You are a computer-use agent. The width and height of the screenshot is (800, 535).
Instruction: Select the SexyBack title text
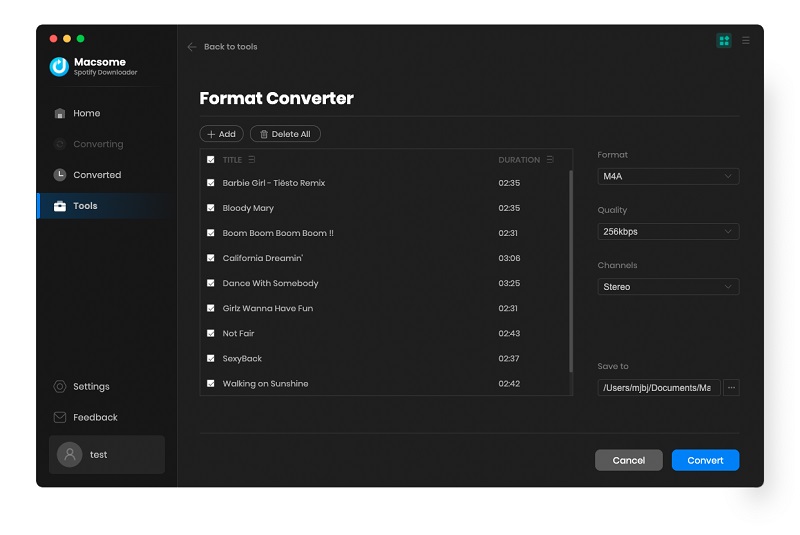242,359
